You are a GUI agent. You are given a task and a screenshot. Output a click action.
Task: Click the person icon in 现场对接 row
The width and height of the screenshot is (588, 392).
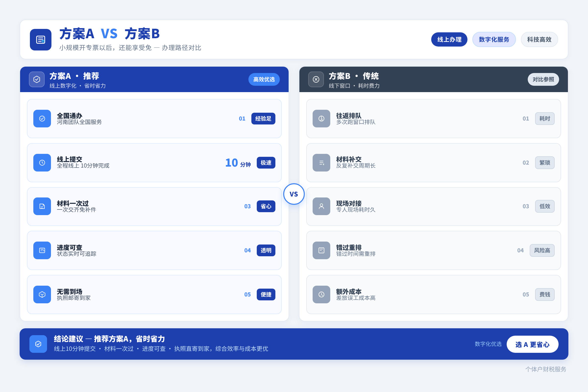[321, 206]
